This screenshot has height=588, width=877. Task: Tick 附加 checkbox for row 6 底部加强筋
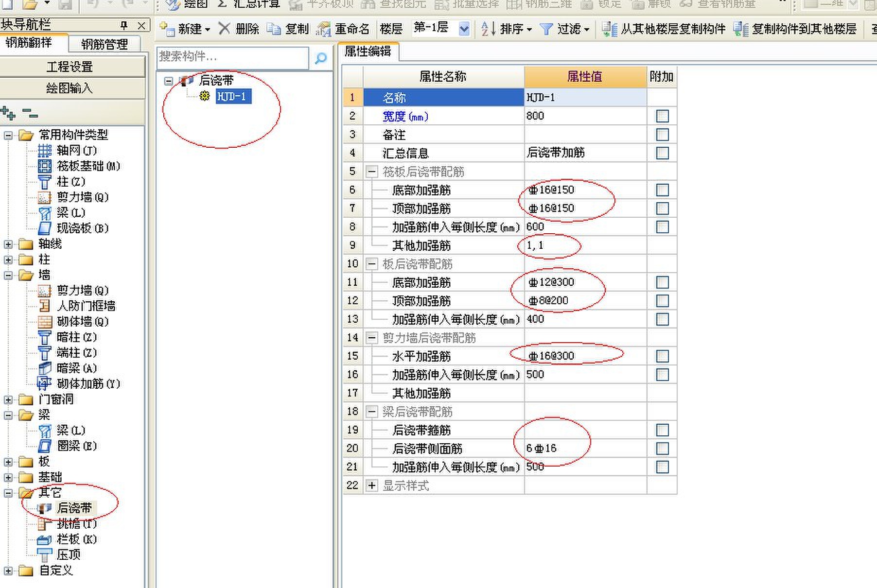pyautogui.click(x=662, y=190)
